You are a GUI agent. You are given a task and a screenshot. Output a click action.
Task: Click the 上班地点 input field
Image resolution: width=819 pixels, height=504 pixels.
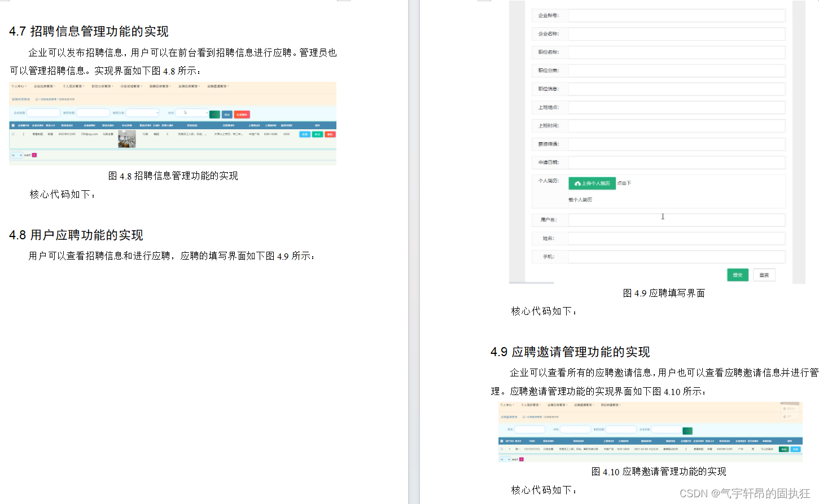[677, 107]
